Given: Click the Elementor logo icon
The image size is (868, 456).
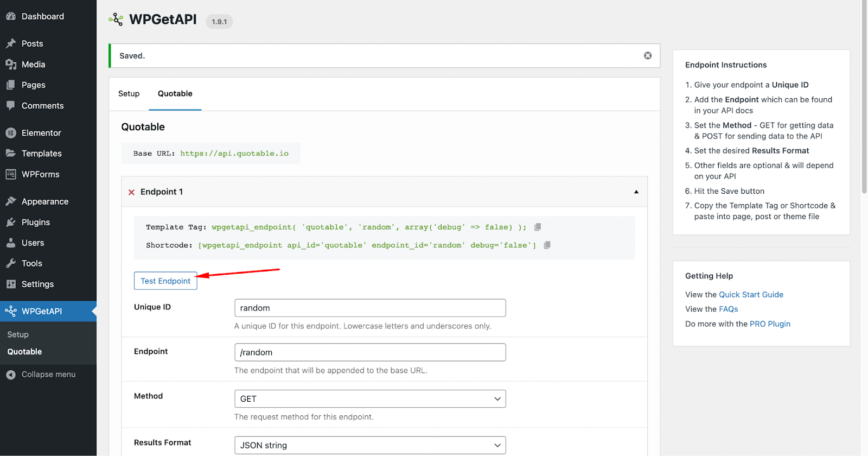Looking at the screenshot, I should pos(11,132).
